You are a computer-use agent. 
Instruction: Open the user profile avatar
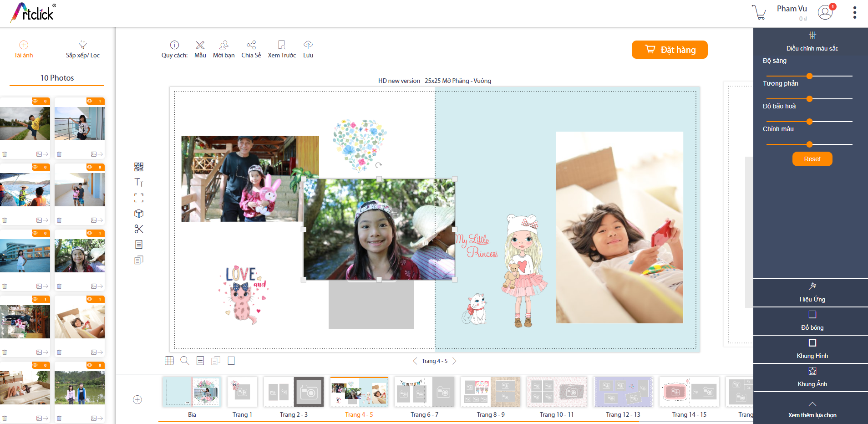(825, 12)
